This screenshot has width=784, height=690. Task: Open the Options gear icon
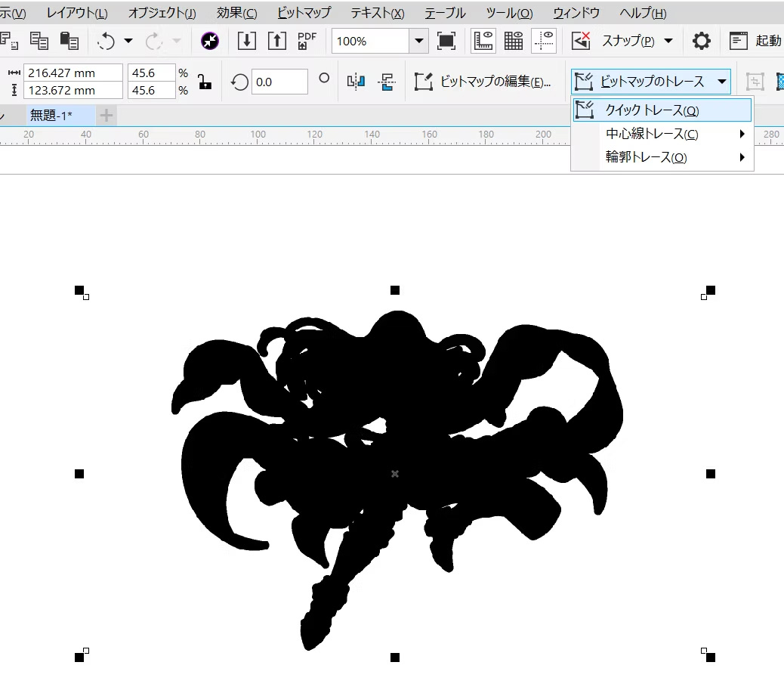coord(701,41)
